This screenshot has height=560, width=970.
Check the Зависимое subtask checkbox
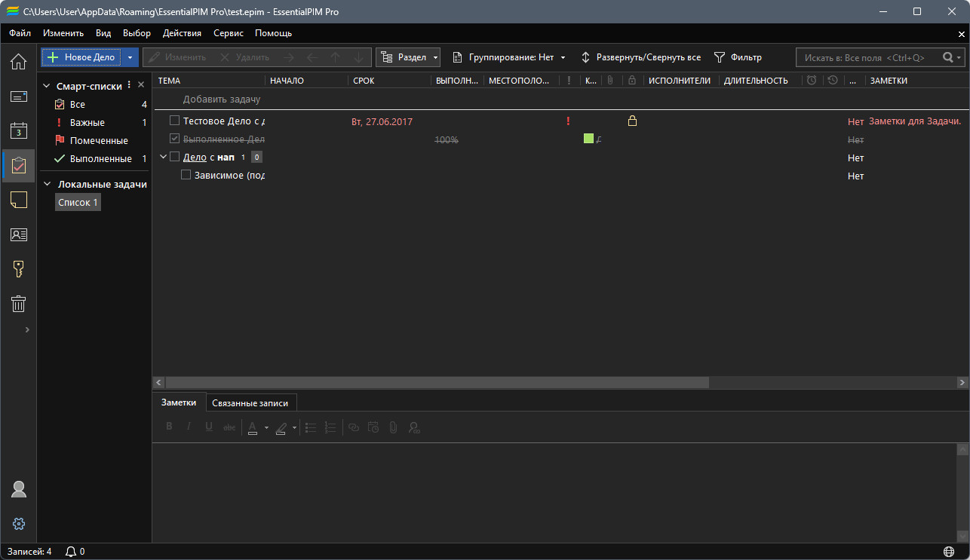tap(186, 175)
